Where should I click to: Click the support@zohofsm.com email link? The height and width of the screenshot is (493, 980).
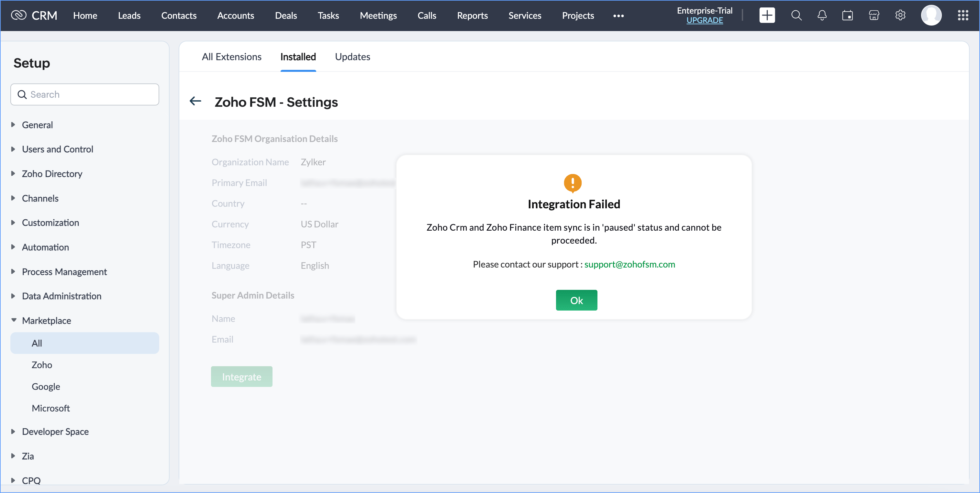pos(629,264)
